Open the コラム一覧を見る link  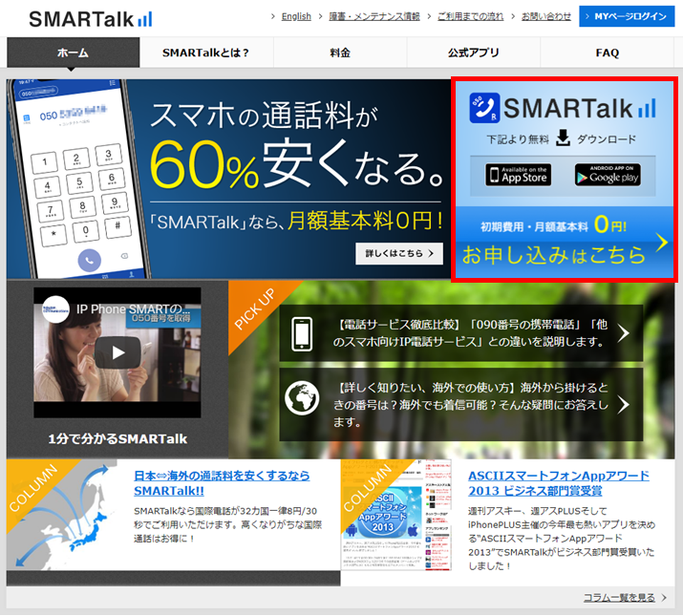pos(619,597)
